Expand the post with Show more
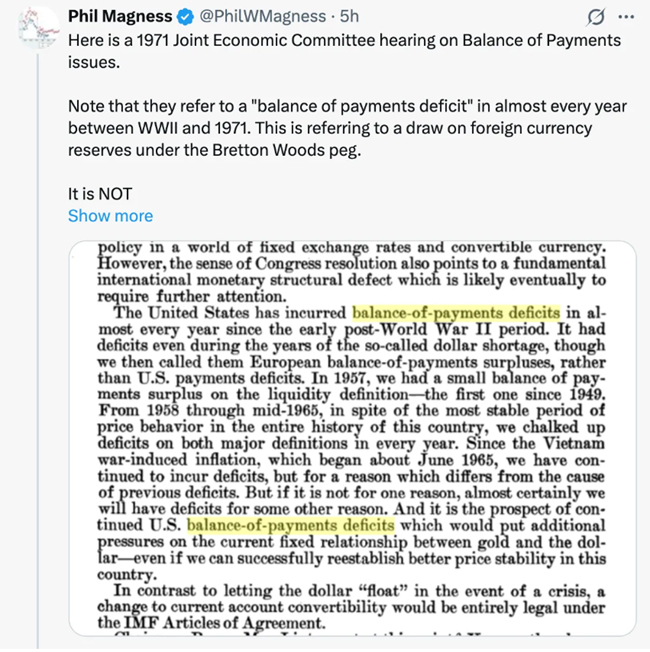This screenshot has height=652, width=650. click(x=110, y=216)
